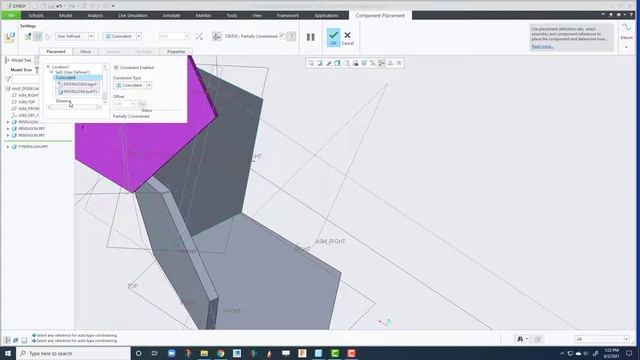Toggle the 3D dragger icon before STATUS

[217, 36]
